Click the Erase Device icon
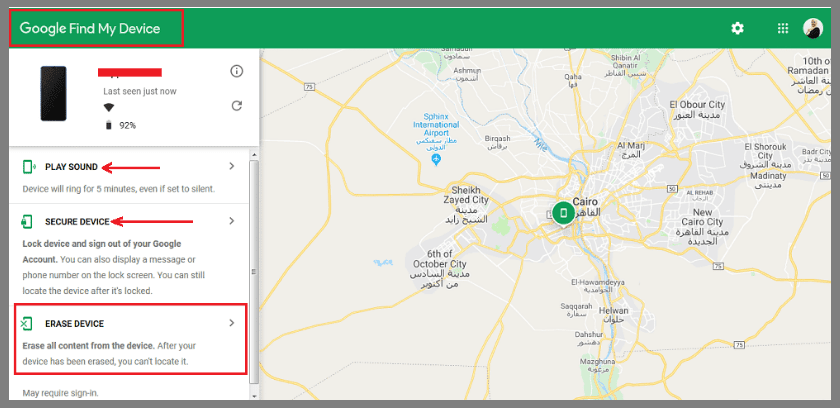Screen dimensions: 840x408 (x=29, y=324)
